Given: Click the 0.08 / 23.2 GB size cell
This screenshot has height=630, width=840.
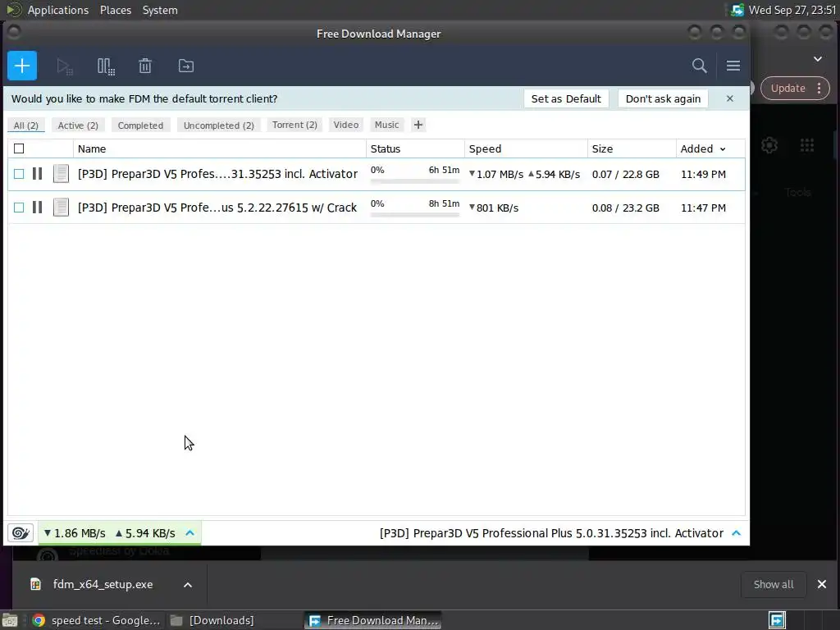Looking at the screenshot, I should point(626,208).
